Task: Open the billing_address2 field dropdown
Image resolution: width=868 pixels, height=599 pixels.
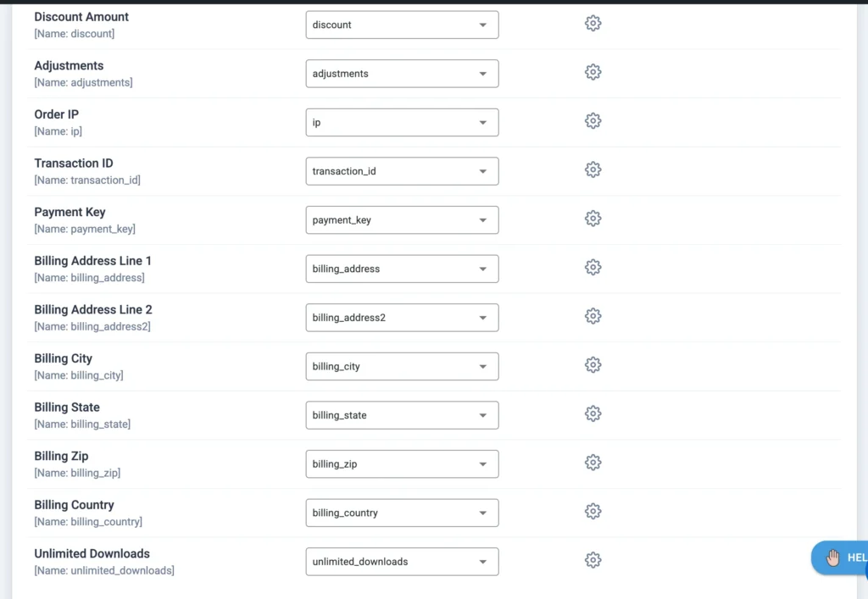Action: (401, 317)
